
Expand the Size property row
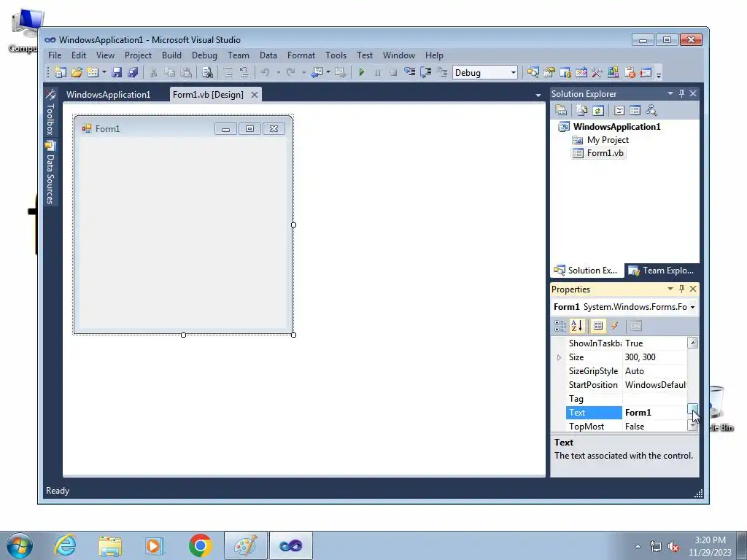559,357
